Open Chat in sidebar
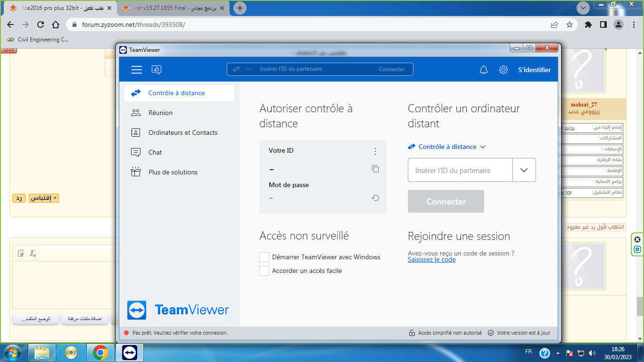Screen dimensions: 644x362 [179, 152]
